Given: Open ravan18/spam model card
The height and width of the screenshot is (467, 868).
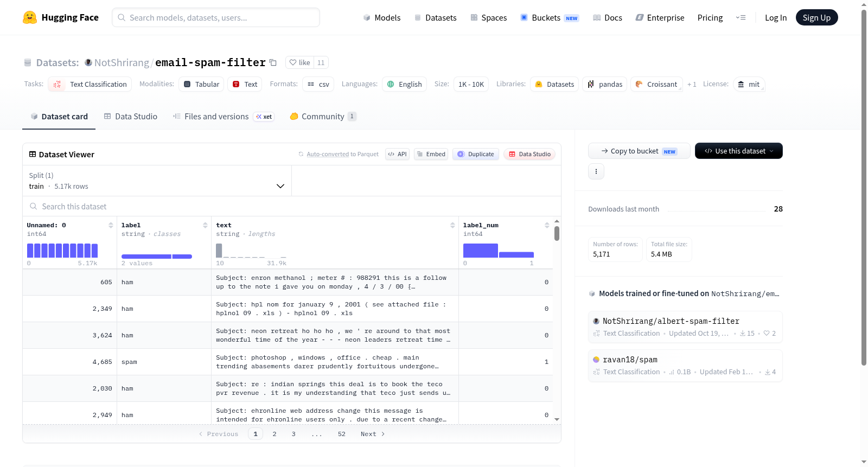Looking at the screenshot, I should click(x=685, y=366).
